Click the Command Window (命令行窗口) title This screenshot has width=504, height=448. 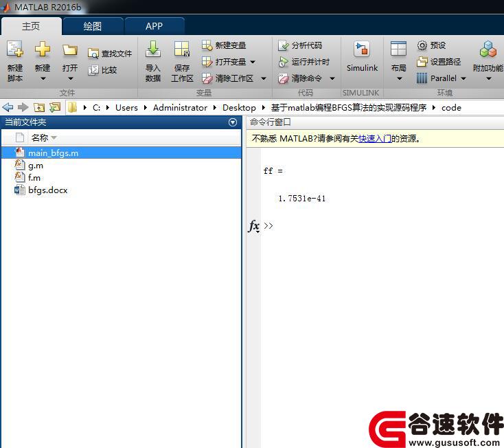pos(270,122)
